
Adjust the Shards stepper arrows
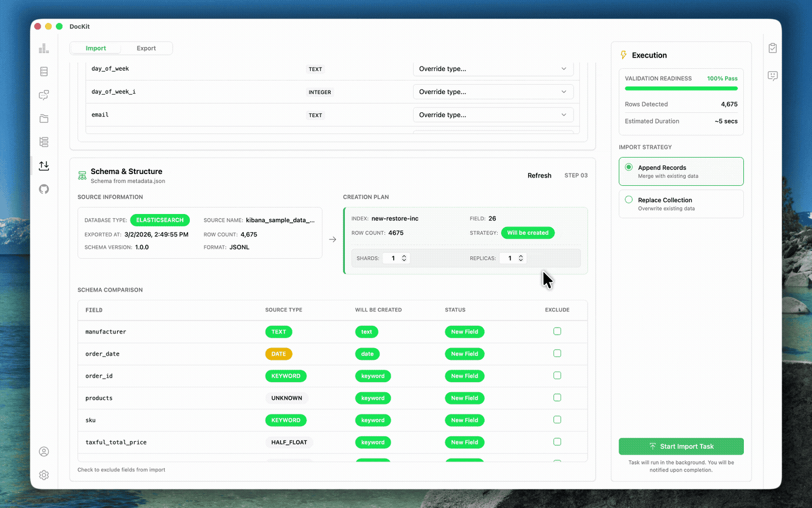tap(404, 258)
